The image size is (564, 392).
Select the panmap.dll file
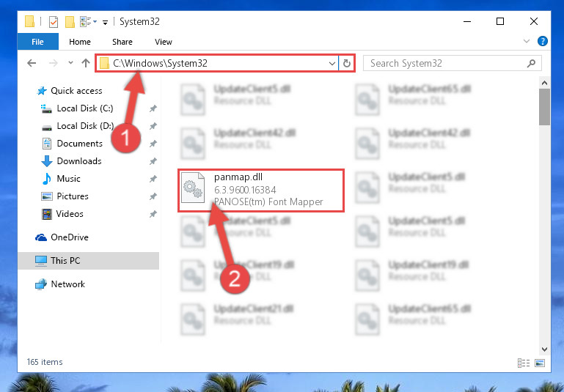tap(261, 190)
